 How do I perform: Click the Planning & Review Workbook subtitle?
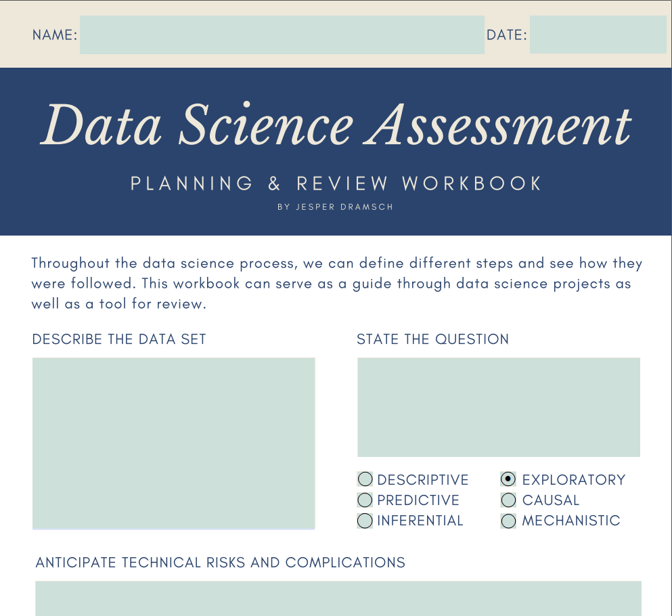[336, 183]
